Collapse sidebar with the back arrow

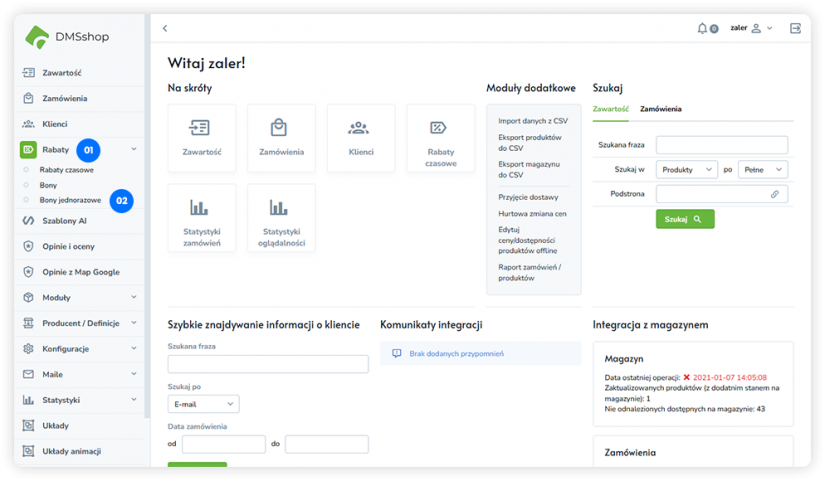tap(165, 28)
